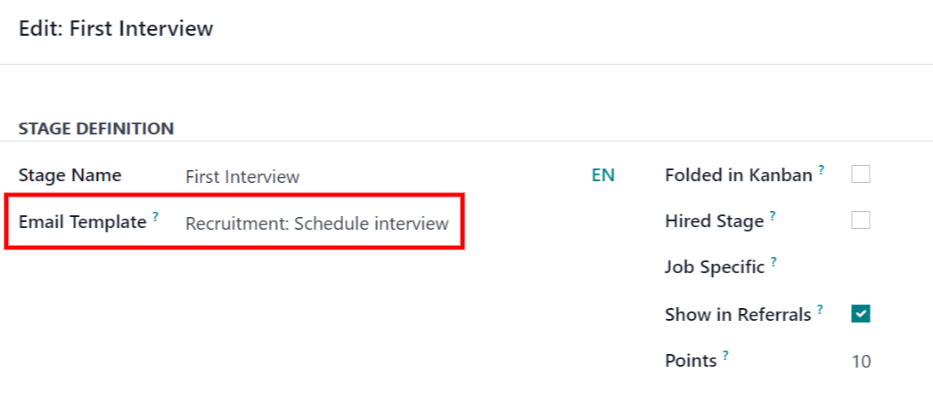Viewport: 933px width, 411px height.
Task: Click into the Stage Name text field
Action: coord(380,177)
